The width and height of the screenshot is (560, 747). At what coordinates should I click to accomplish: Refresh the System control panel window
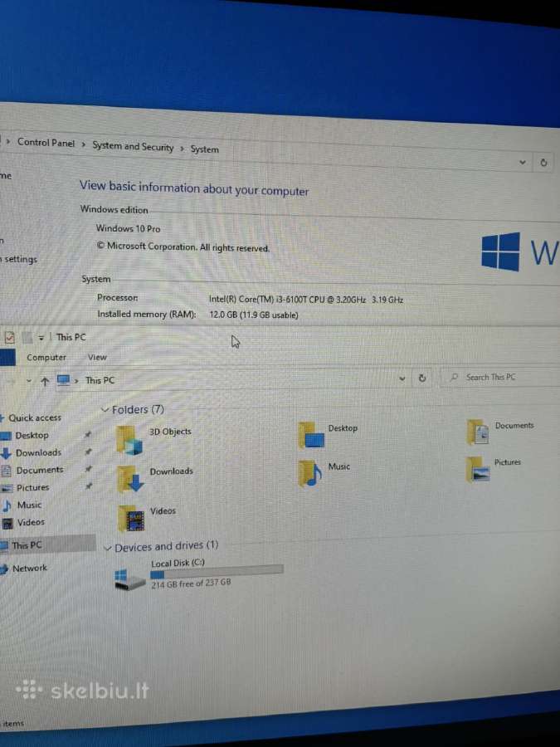click(543, 163)
